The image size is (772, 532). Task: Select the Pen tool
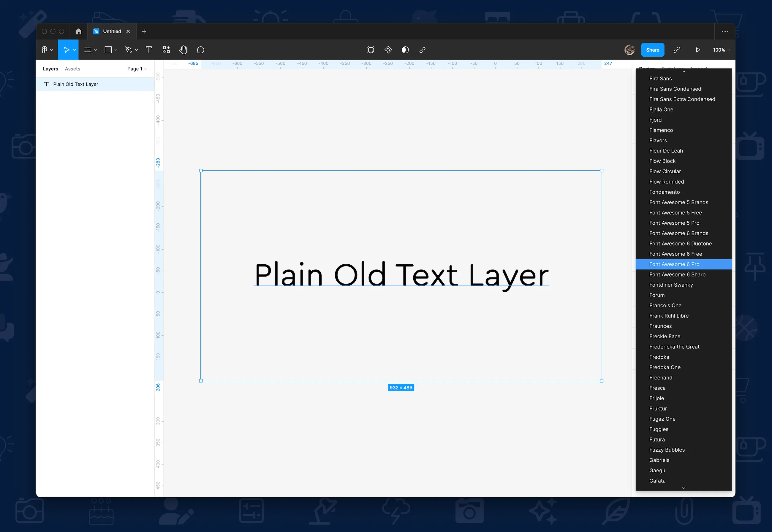coord(129,50)
